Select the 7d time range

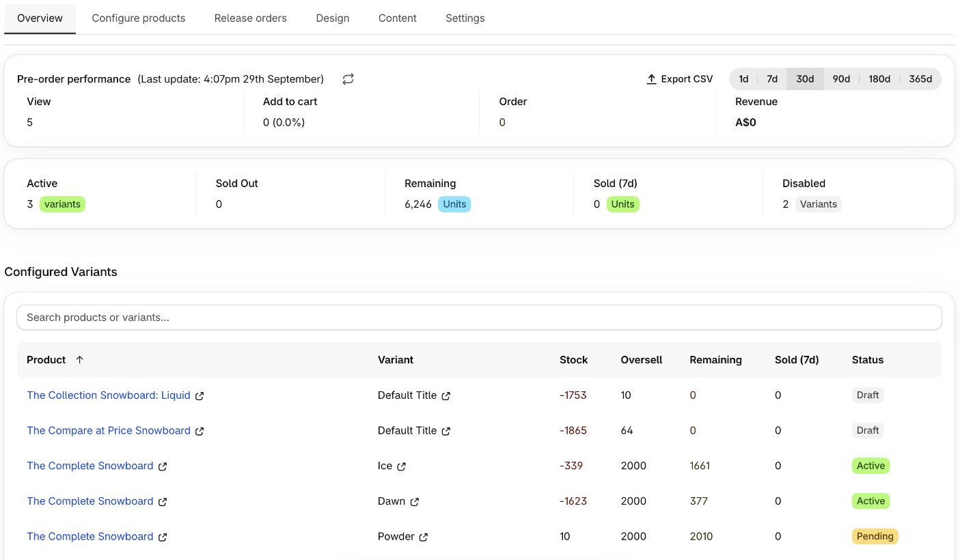(772, 79)
